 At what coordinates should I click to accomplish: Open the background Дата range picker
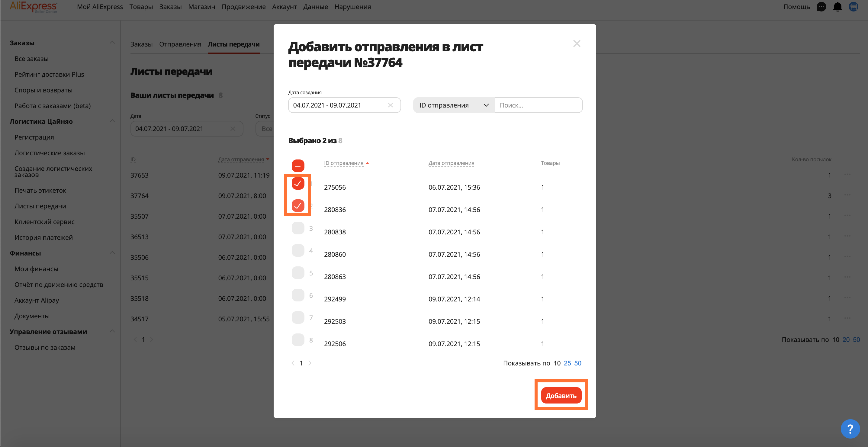[x=187, y=129]
